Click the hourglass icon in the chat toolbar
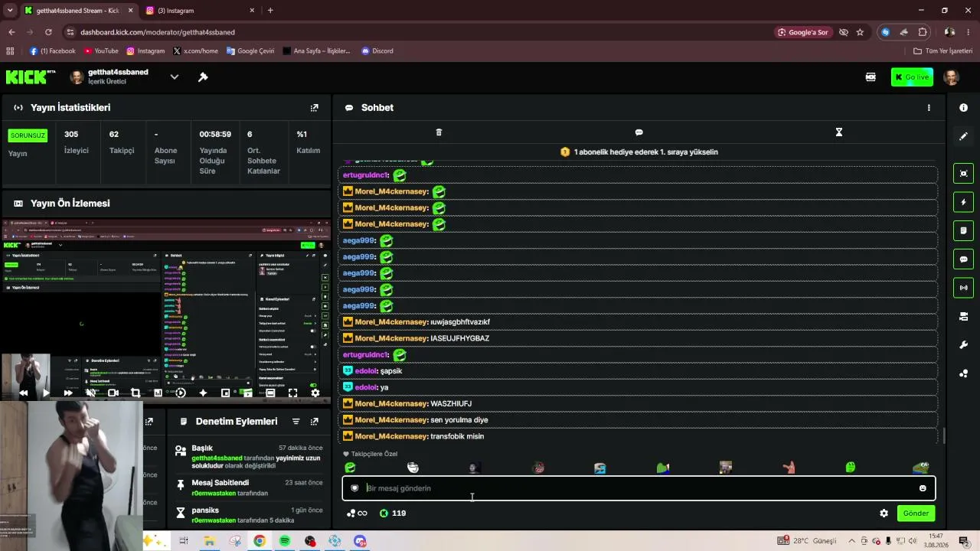The image size is (980, 551). (838, 132)
